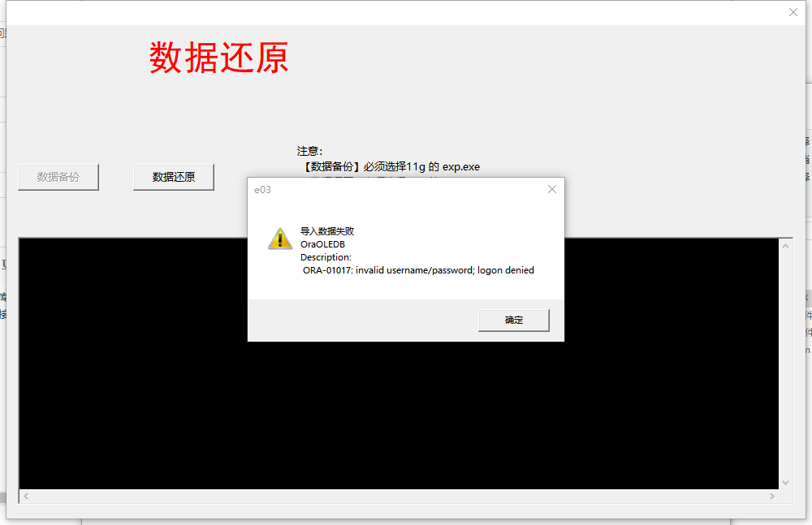Click the greyed-out 数据备份 button
Viewport: 812px width, 525px height.
(x=58, y=177)
